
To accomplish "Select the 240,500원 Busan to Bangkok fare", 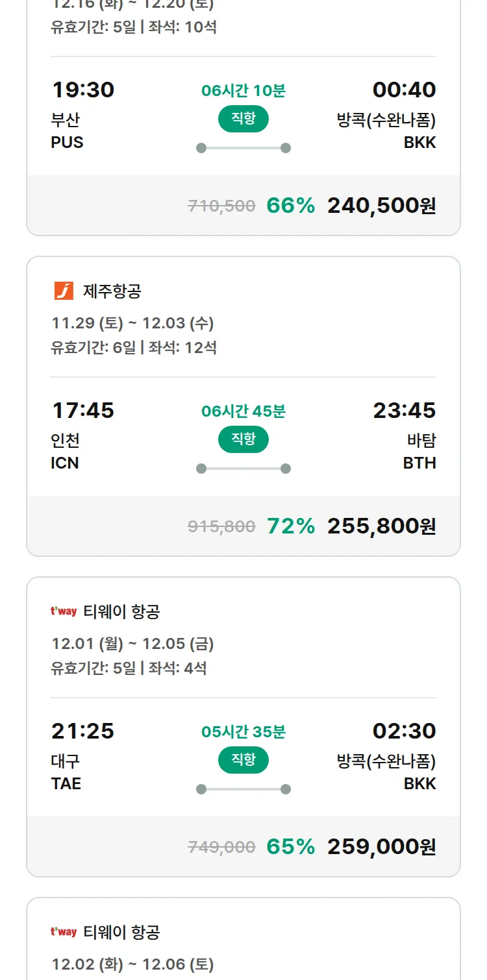I will pos(381,206).
